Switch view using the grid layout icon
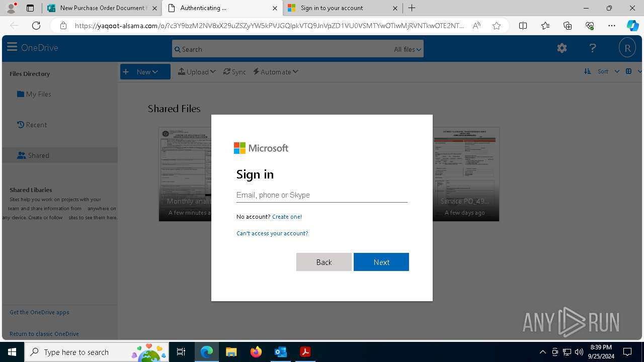This screenshot has height=362, width=644. point(628,71)
